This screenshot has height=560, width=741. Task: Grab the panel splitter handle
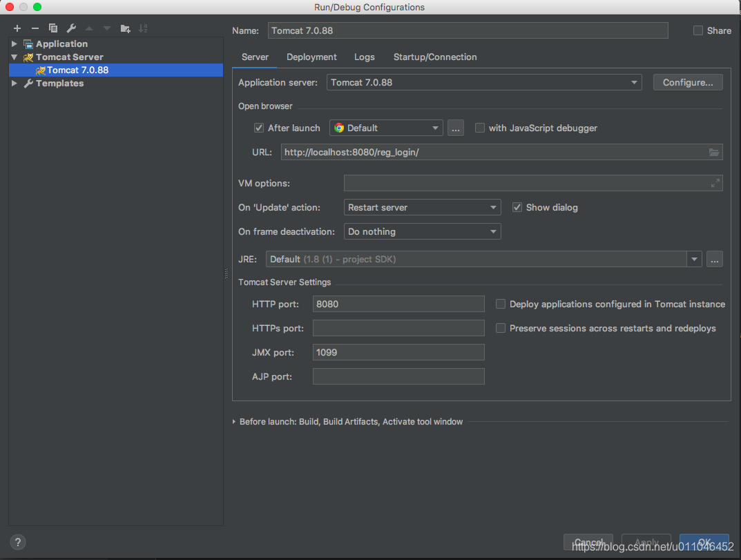point(226,273)
